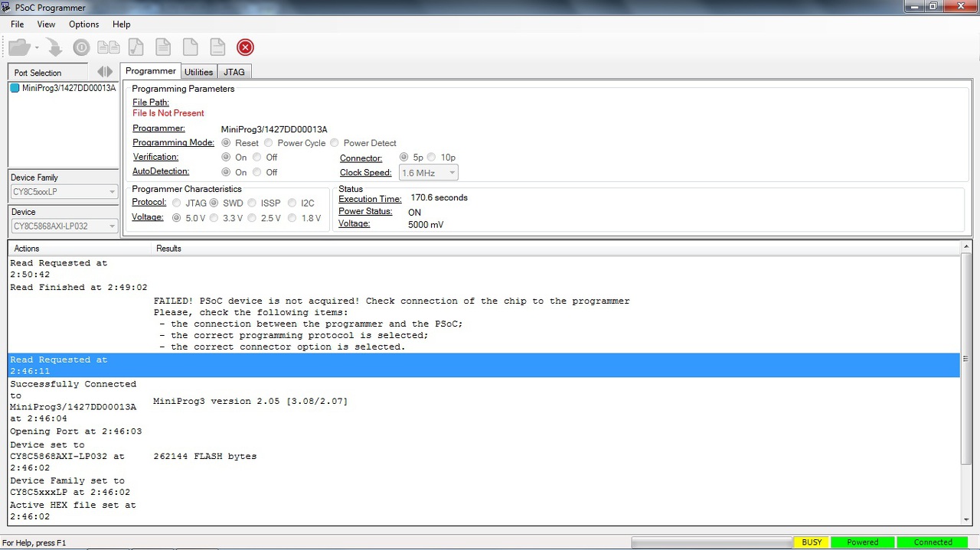
Task: Open the View menu
Action: (x=46, y=24)
